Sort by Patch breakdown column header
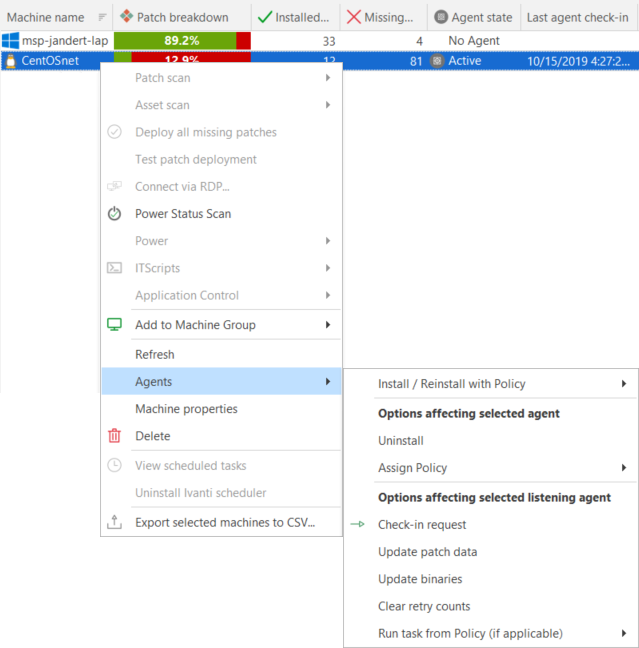Image resolution: width=639 pixels, height=648 pixels. tap(182, 17)
